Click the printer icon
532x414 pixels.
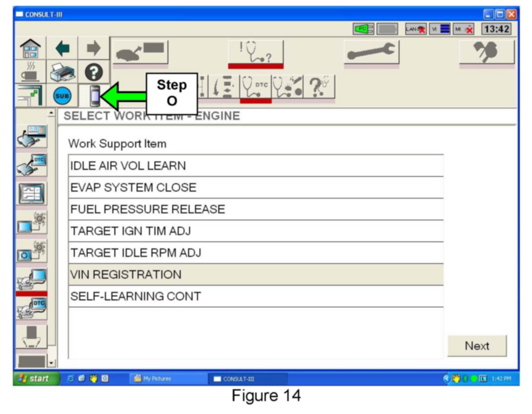pos(62,72)
